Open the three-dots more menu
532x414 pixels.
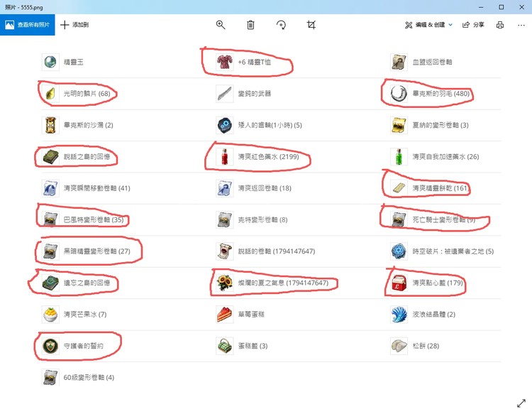[521, 25]
